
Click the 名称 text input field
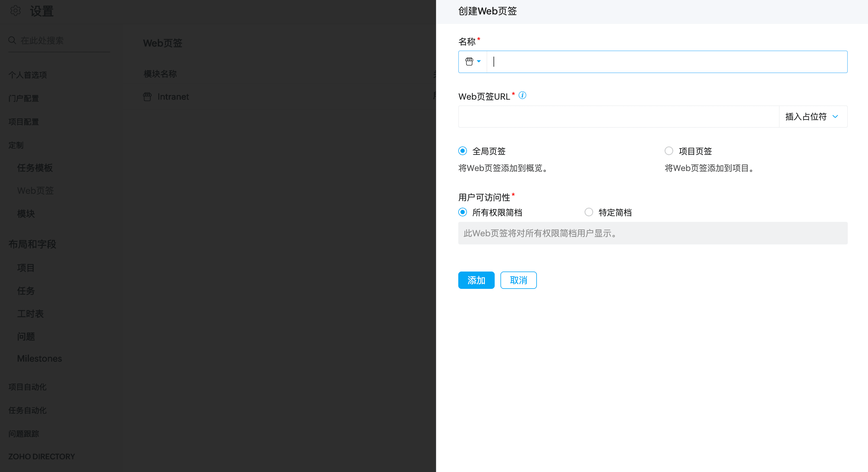pos(667,62)
